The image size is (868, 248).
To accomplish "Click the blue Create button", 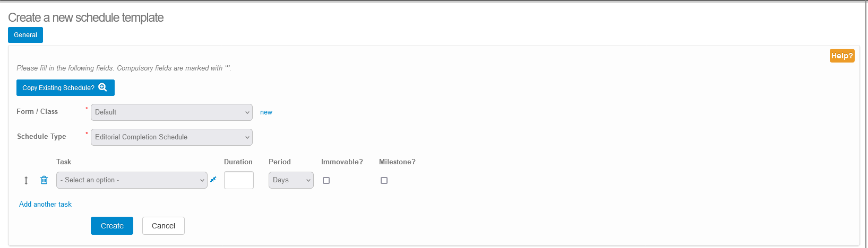I will click(x=112, y=226).
